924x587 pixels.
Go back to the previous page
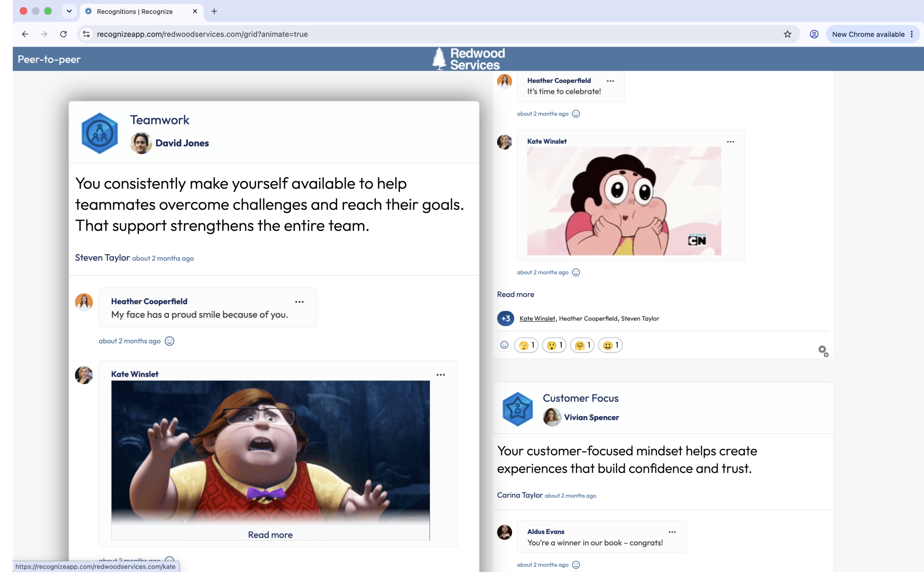25,34
